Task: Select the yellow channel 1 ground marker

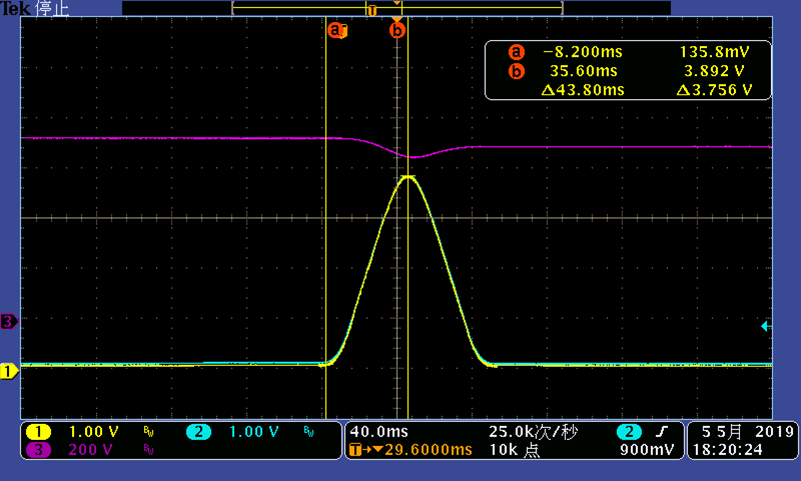Action: (9, 372)
